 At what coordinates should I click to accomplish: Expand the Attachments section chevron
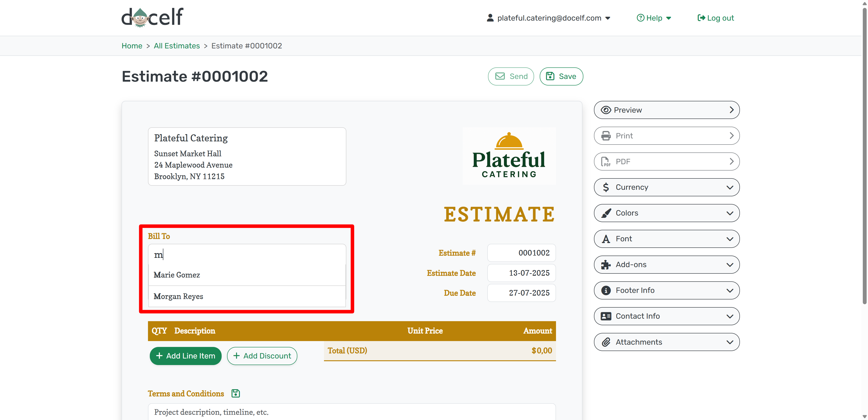click(x=730, y=342)
